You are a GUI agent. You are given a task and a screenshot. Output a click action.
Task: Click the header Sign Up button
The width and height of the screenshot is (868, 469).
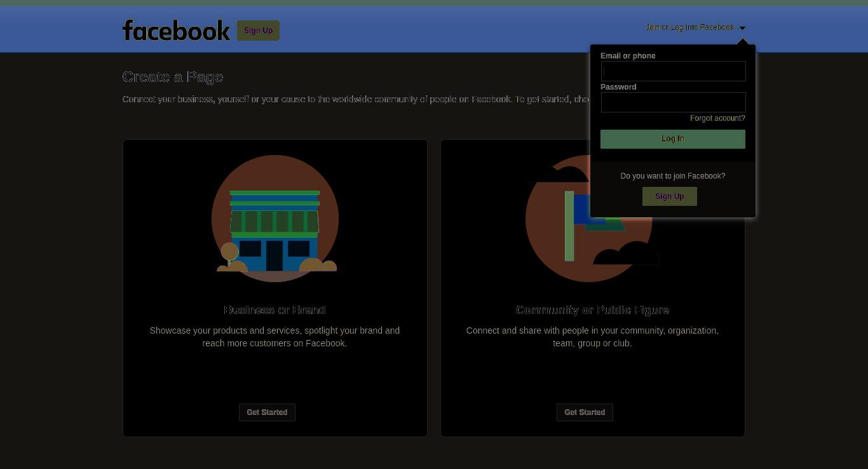click(x=258, y=31)
